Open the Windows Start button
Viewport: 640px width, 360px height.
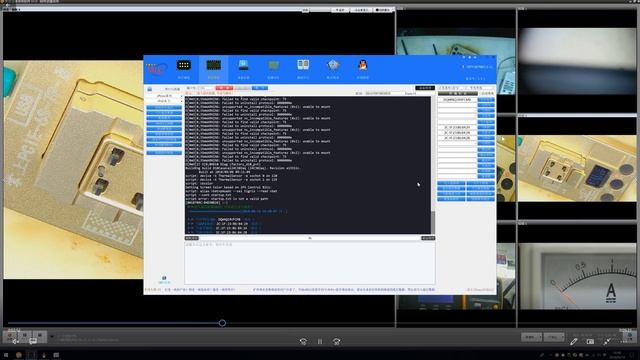click(x=6, y=355)
